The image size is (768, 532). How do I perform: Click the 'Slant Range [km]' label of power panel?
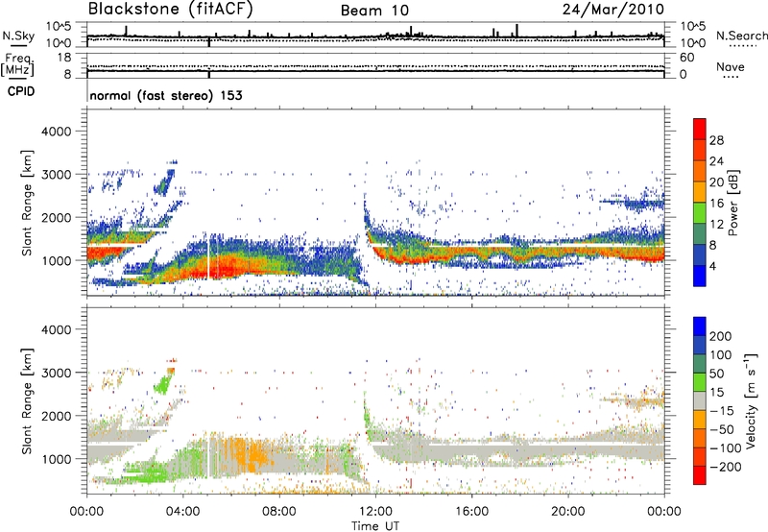tap(27, 203)
